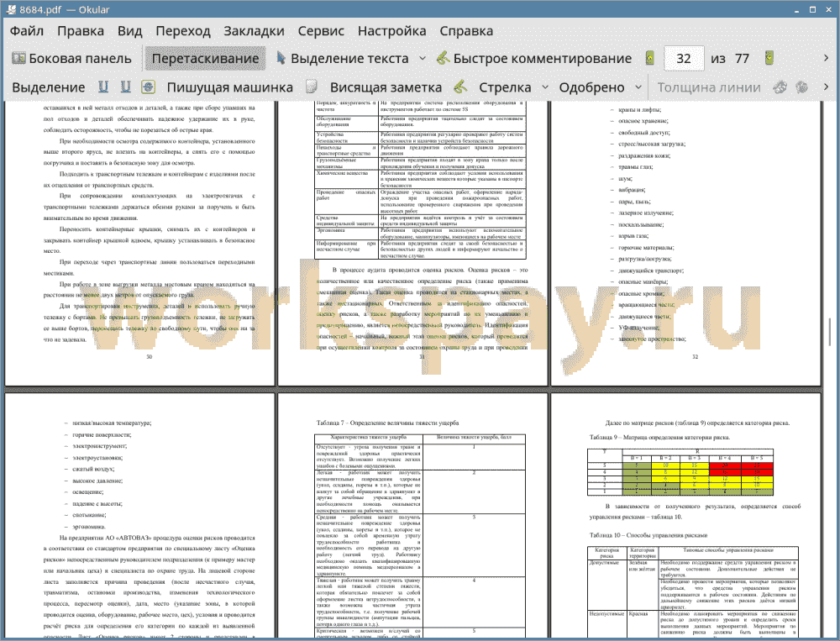Click the Толщина линии line width button
This screenshot has height=641, width=840.
pos(709,87)
